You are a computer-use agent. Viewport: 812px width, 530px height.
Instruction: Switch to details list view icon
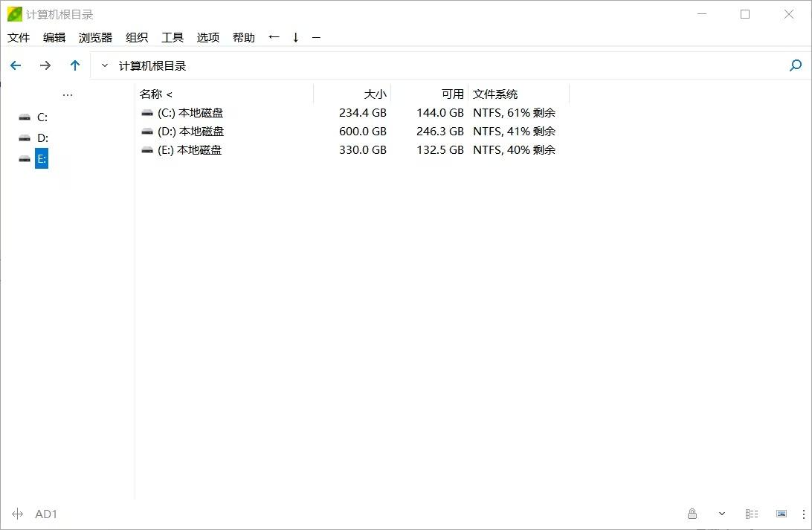pos(752,514)
